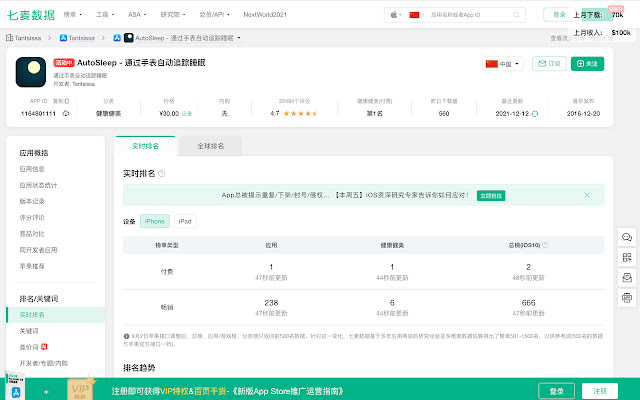Click the bottom floating icon on right edge
The height and width of the screenshot is (400, 640).
point(627,298)
